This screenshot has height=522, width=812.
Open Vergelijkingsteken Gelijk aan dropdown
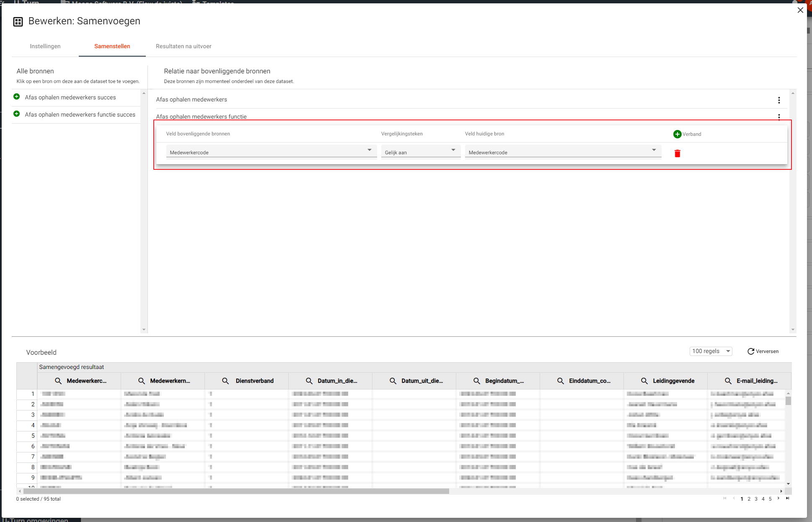click(x=420, y=152)
